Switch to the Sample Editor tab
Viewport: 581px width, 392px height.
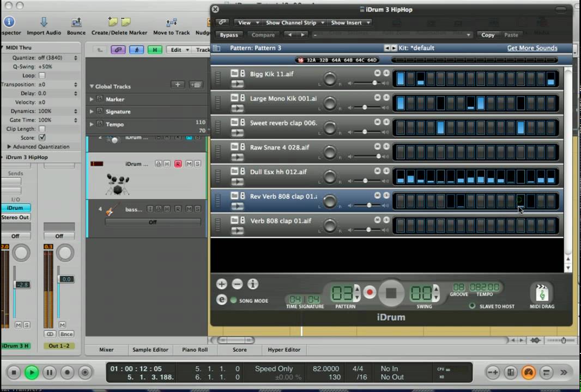150,350
